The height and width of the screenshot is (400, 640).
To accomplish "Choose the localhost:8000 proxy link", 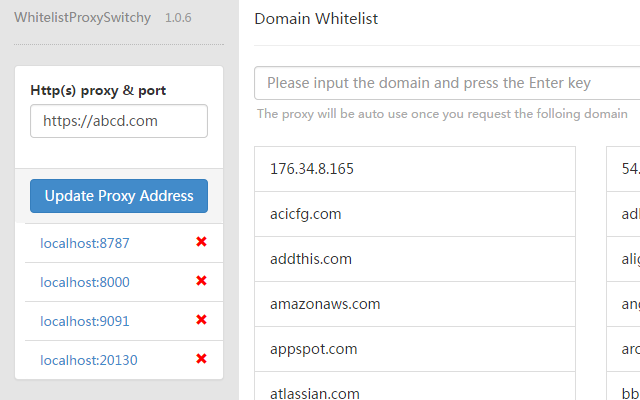I will (x=85, y=282).
